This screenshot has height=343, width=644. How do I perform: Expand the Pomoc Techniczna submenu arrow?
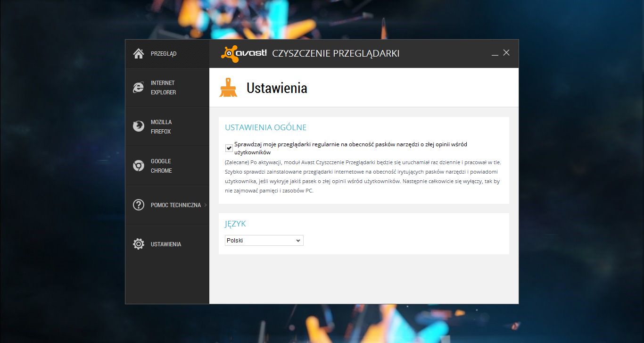(x=206, y=205)
